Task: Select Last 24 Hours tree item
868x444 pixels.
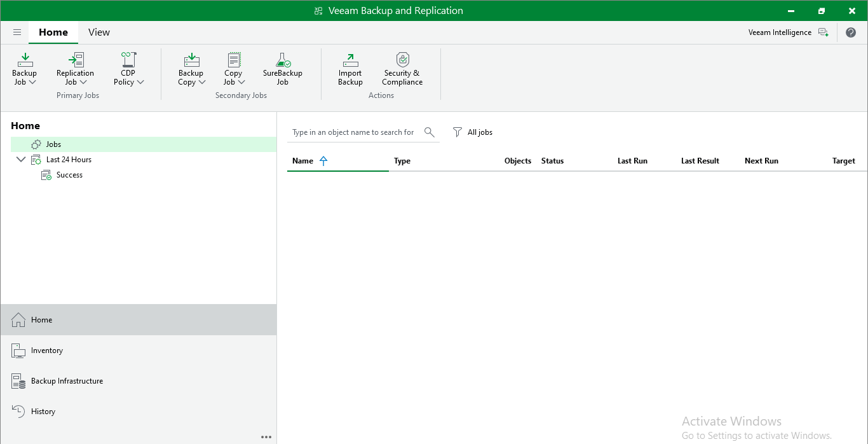Action: pyautogui.click(x=69, y=160)
